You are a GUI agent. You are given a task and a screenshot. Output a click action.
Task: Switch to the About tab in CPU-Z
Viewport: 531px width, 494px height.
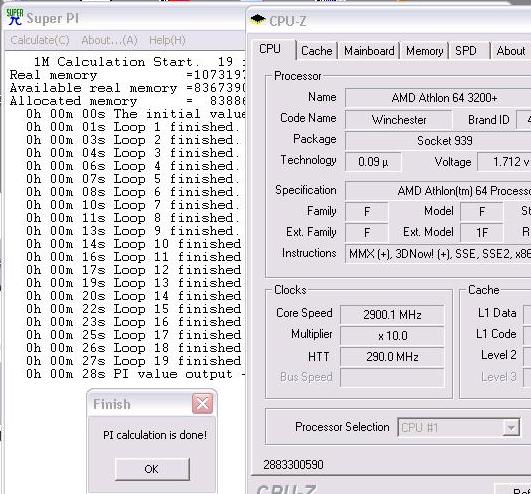point(511,51)
